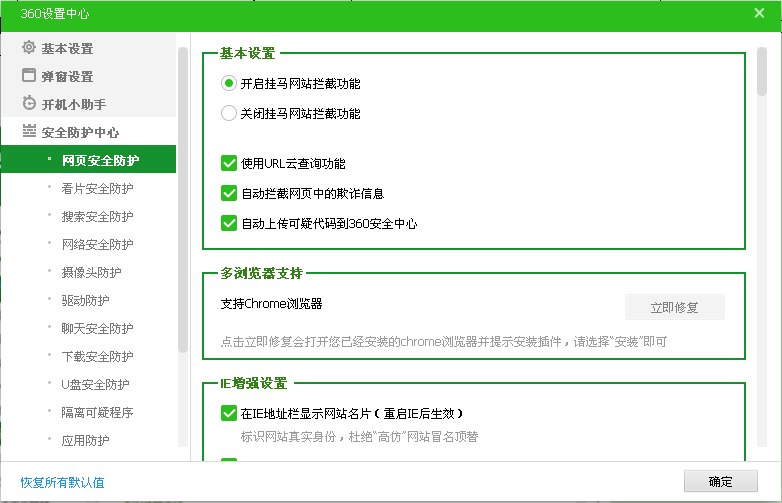Switch to U盘安全防护 settings
The image size is (782, 503).
click(95, 384)
